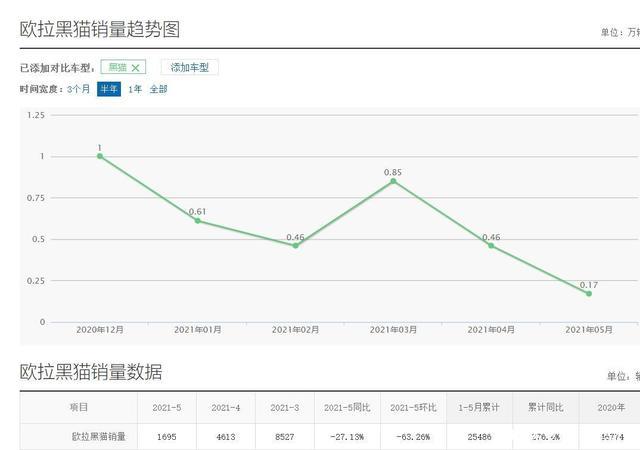The width and height of the screenshot is (640, 450).
Task: Click the 2021年02月 data point valued 0.46
Action: click(x=296, y=246)
